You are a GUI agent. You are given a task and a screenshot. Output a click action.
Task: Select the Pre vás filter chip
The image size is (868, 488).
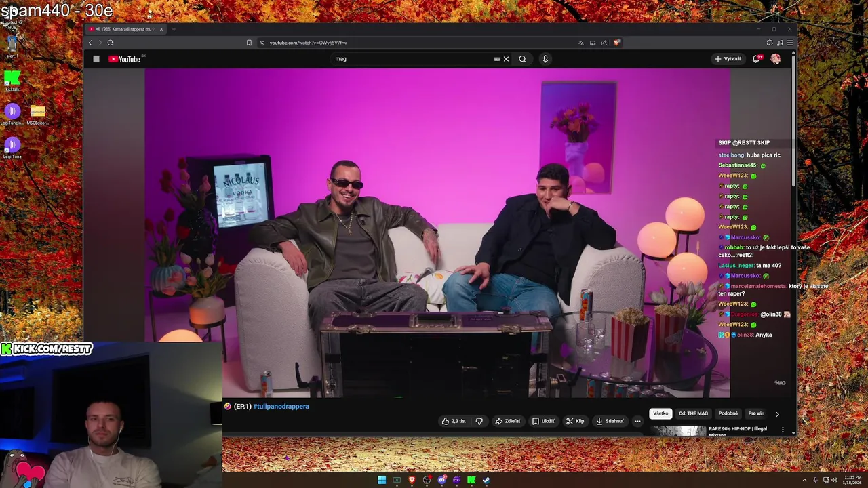coord(756,413)
